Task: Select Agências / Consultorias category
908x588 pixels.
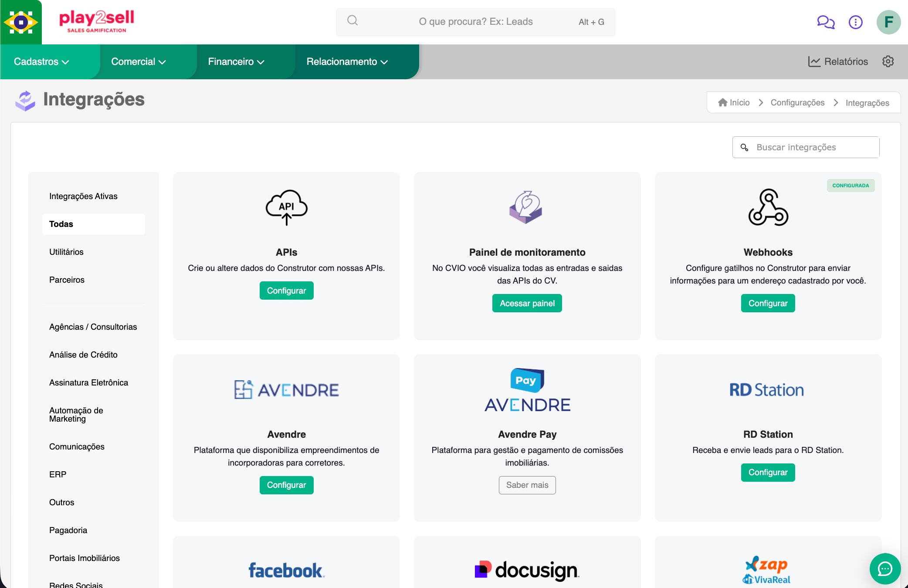Action: [93, 327]
